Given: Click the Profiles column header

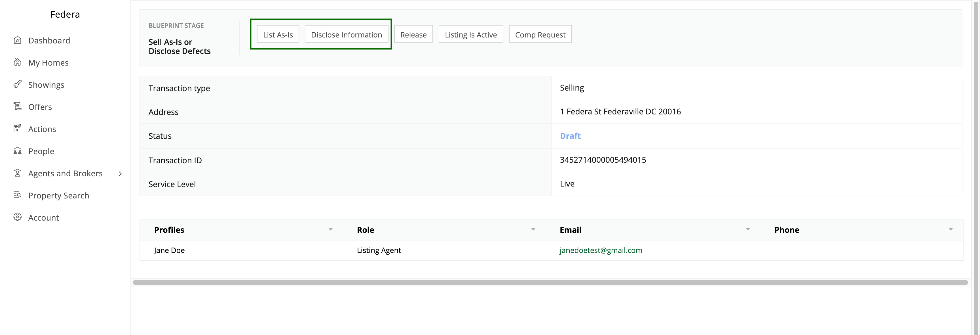Looking at the screenshot, I should coord(169,230).
